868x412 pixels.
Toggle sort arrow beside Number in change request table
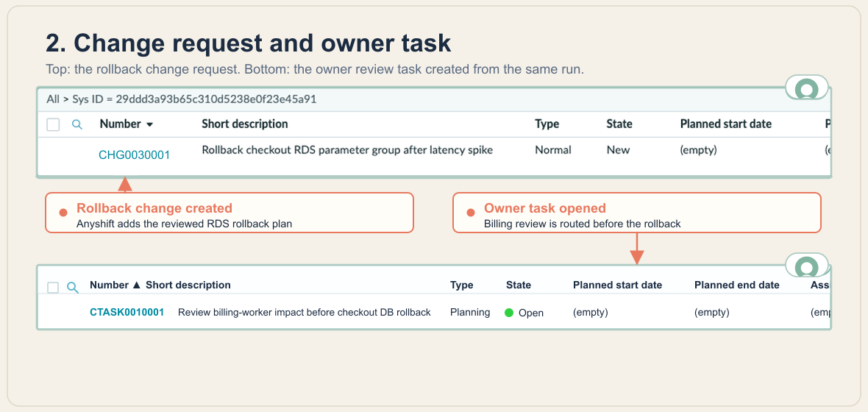pos(149,124)
